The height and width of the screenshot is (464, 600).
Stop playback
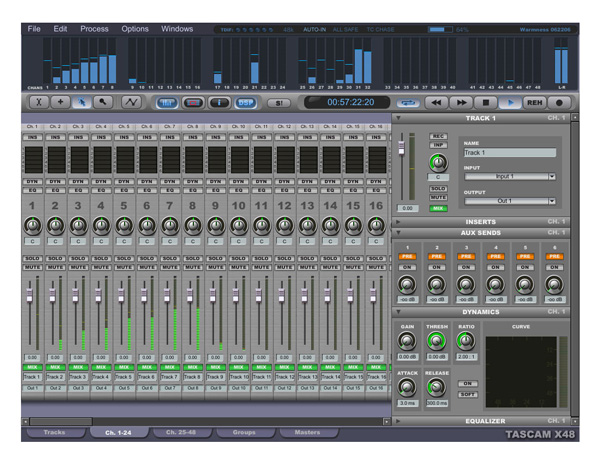tap(486, 103)
